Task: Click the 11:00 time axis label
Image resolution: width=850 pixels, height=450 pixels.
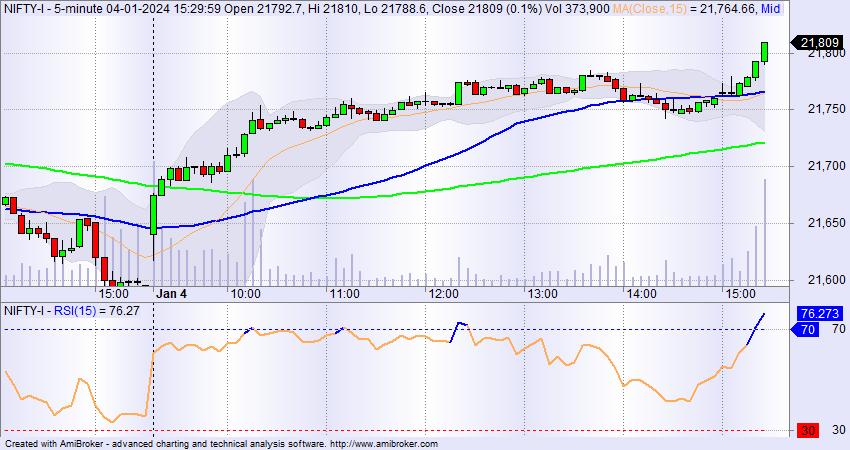Action: coord(345,294)
